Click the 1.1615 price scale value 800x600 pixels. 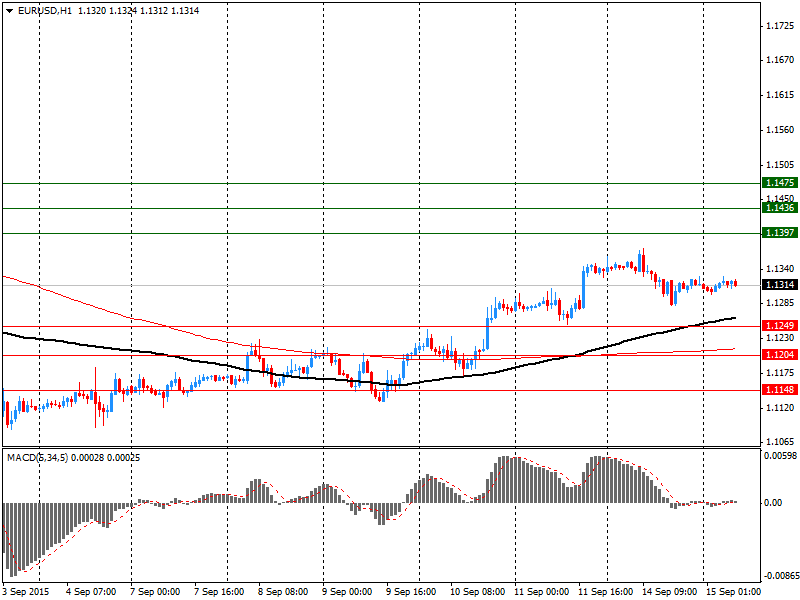(781, 95)
